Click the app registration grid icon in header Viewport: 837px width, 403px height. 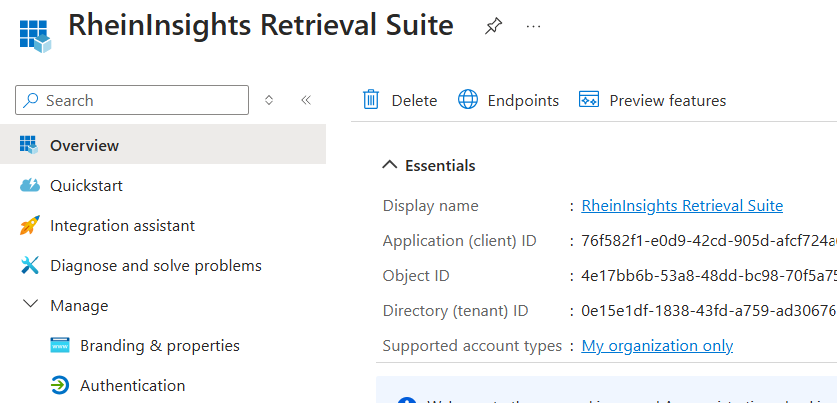pos(35,36)
